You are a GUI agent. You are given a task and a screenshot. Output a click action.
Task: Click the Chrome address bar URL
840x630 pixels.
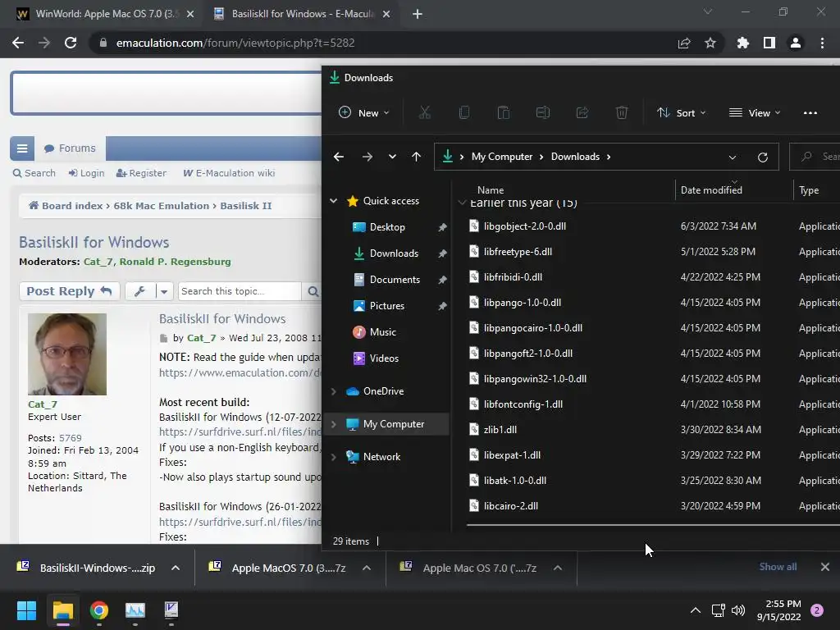click(235, 43)
